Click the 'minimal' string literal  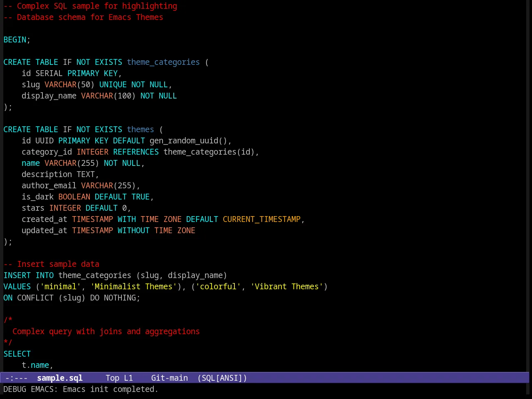(61, 286)
